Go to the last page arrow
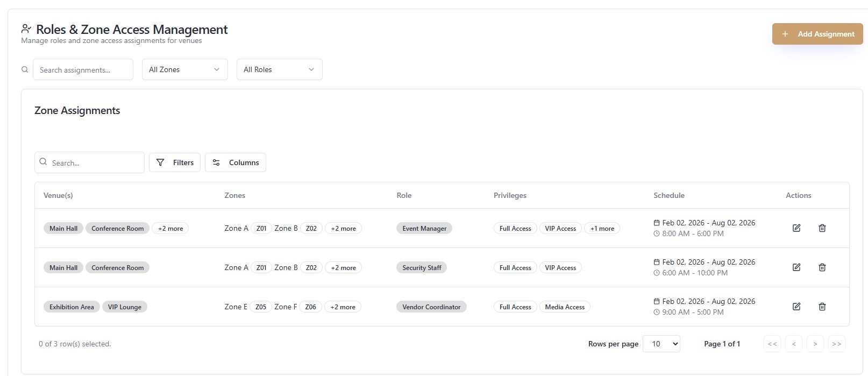 pos(836,344)
